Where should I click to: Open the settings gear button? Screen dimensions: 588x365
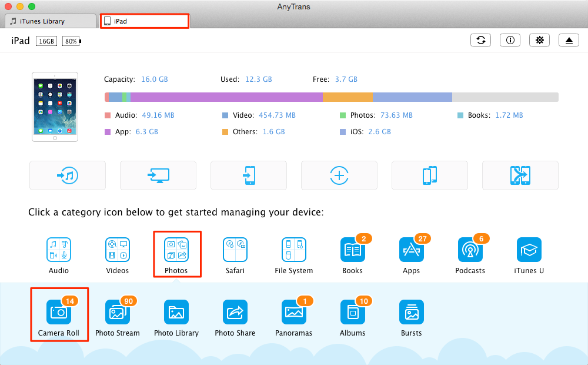point(539,40)
